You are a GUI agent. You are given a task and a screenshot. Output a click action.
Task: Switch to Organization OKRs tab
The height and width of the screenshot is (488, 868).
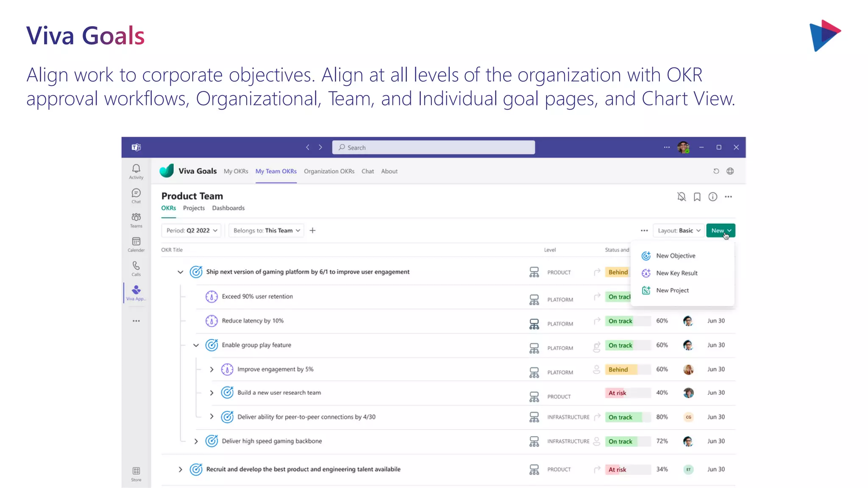pyautogui.click(x=329, y=171)
